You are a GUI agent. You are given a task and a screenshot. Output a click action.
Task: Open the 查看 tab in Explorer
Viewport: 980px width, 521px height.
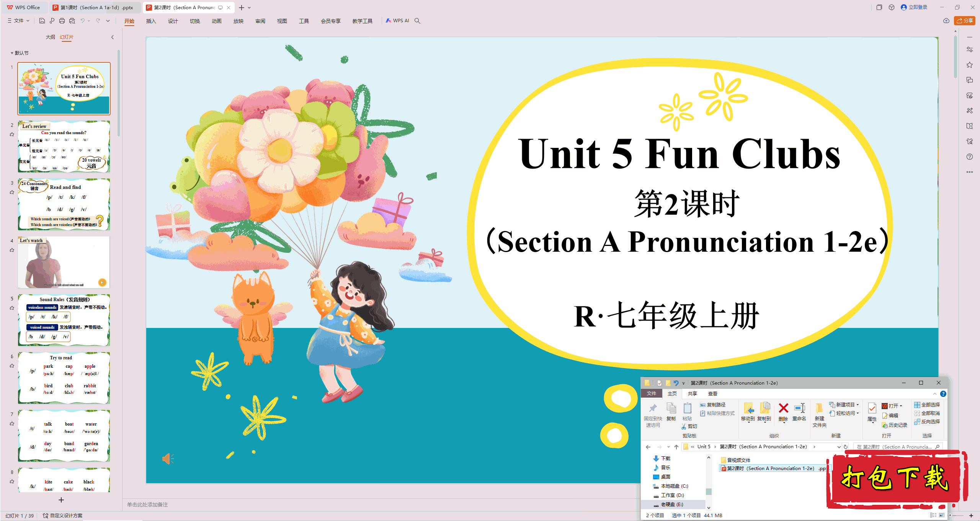[x=712, y=393]
